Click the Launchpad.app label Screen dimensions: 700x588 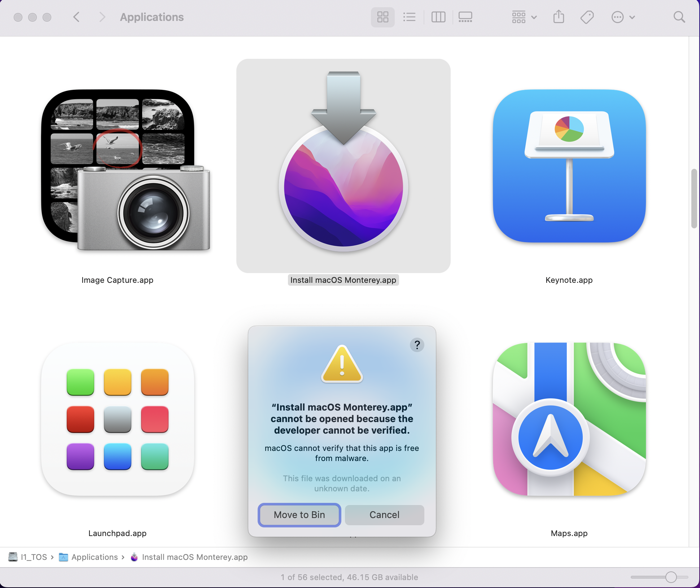[x=117, y=534]
